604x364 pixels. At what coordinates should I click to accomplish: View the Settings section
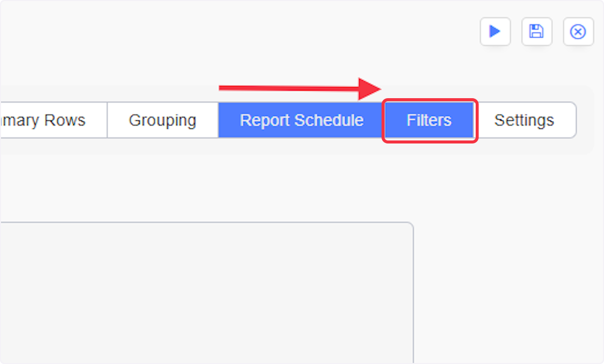pyautogui.click(x=524, y=120)
